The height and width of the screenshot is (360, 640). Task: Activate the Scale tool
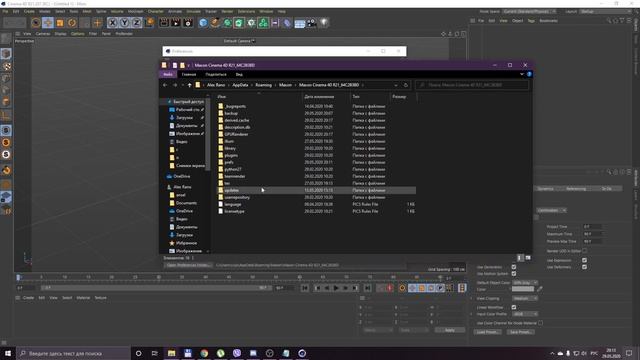point(60,23)
